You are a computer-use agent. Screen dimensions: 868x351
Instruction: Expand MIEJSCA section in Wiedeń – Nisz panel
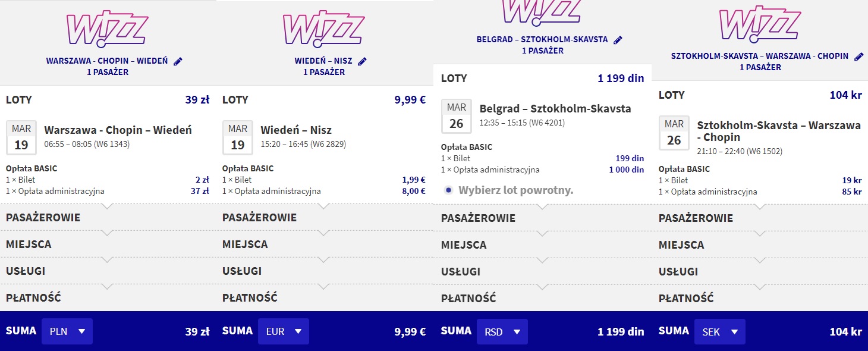pyautogui.click(x=325, y=245)
